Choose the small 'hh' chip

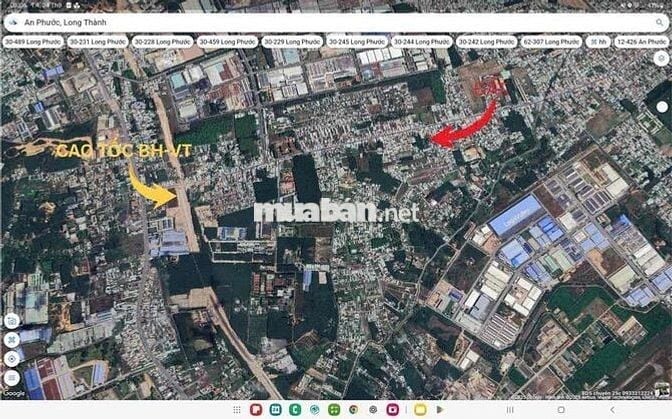(x=598, y=42)
